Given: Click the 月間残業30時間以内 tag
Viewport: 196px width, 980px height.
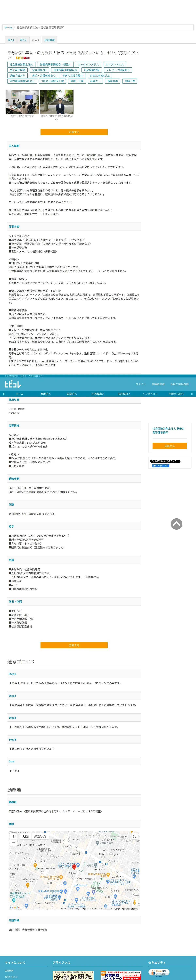Looking at the screenshot, I should point(65,70).
